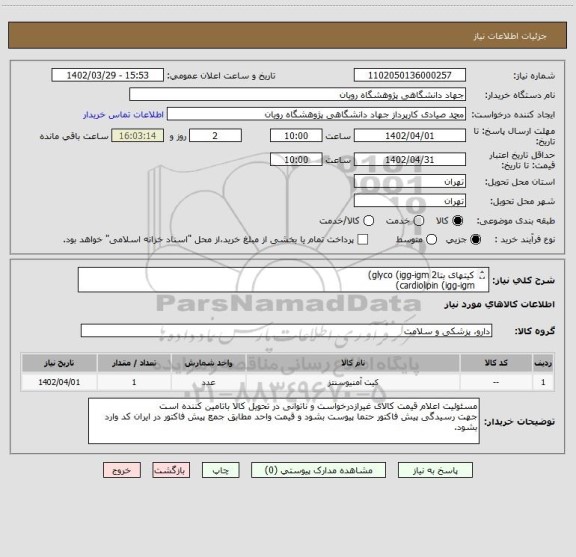This screenshot has width=576, height=557.
Task: Open the اطلاعات تماس خریدار link
Action: coord(123,115)
